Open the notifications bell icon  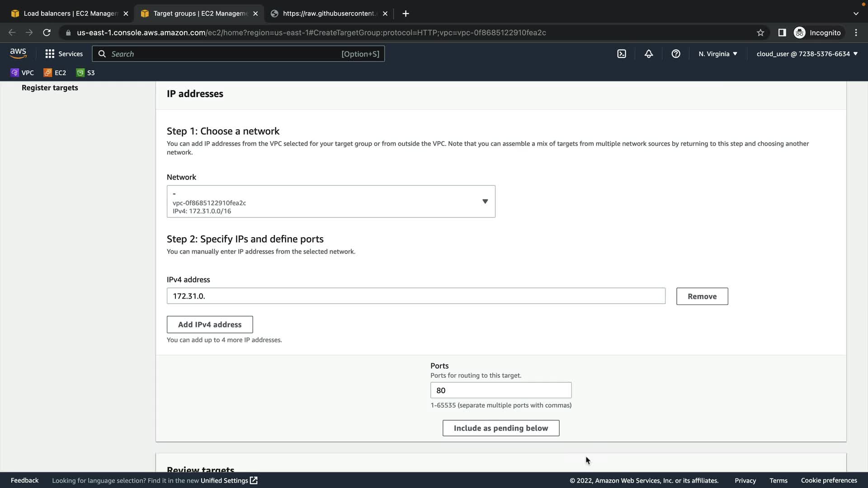click(649, 54)
